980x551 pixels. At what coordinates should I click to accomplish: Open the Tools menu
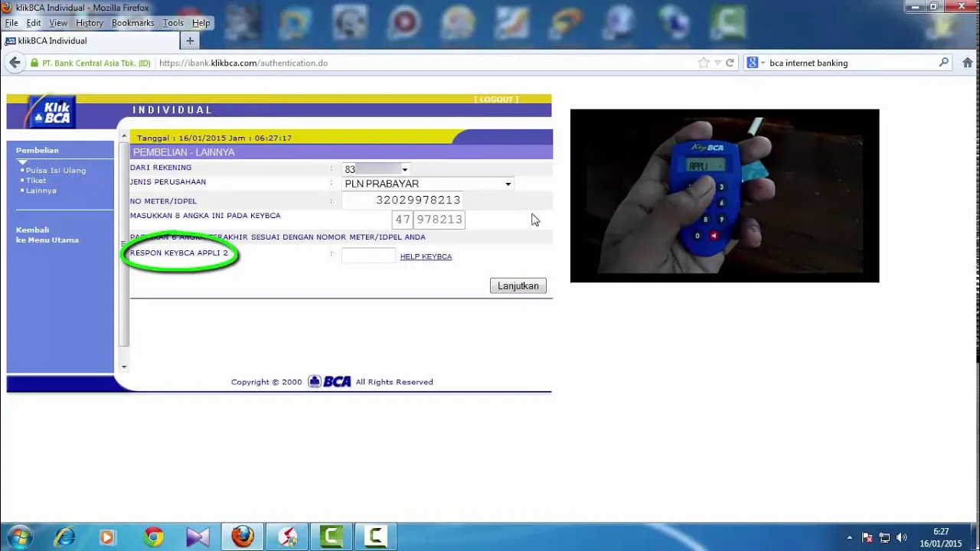click(173, 23)
